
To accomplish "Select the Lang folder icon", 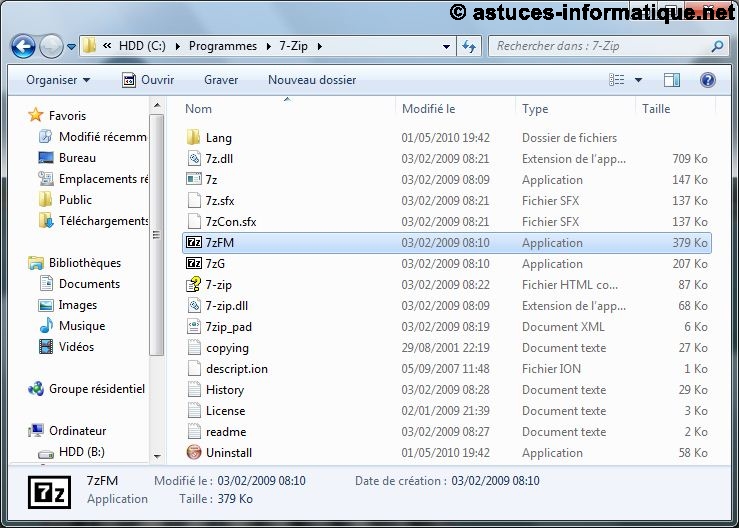I will (x=194, y=137).
